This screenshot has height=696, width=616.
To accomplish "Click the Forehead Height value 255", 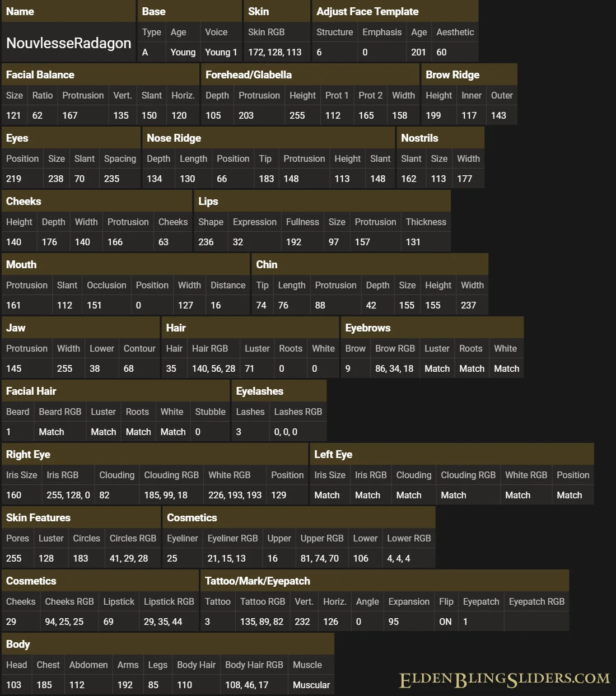I will (297, 115).
